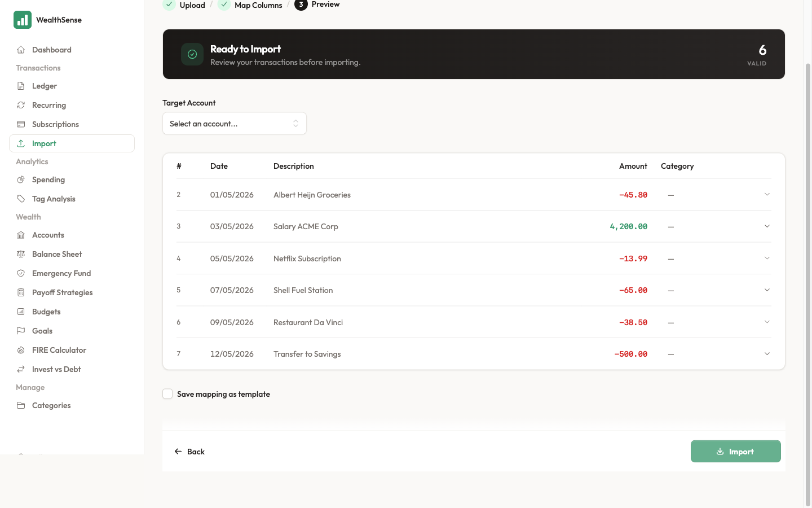The height and width of the screenshot is (508, 812).
Task: Enable Save mapping as template checkbox
Action: 167,394
